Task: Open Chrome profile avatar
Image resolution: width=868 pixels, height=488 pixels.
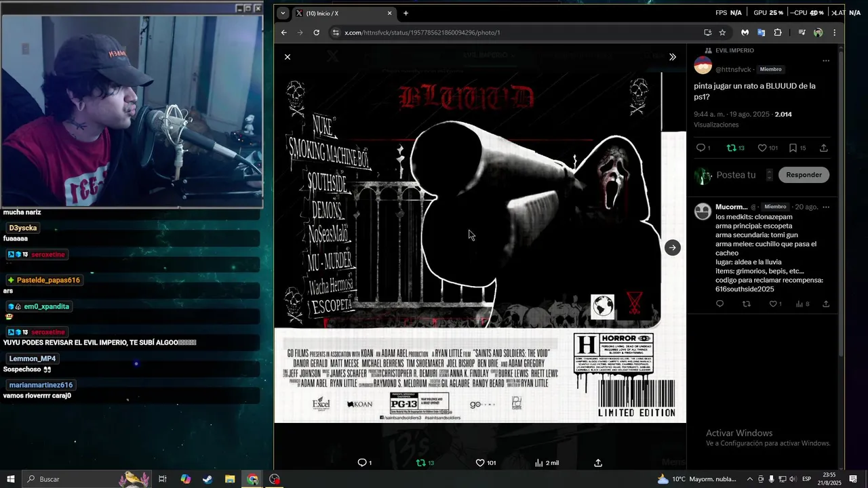Action: click(818, 33)
